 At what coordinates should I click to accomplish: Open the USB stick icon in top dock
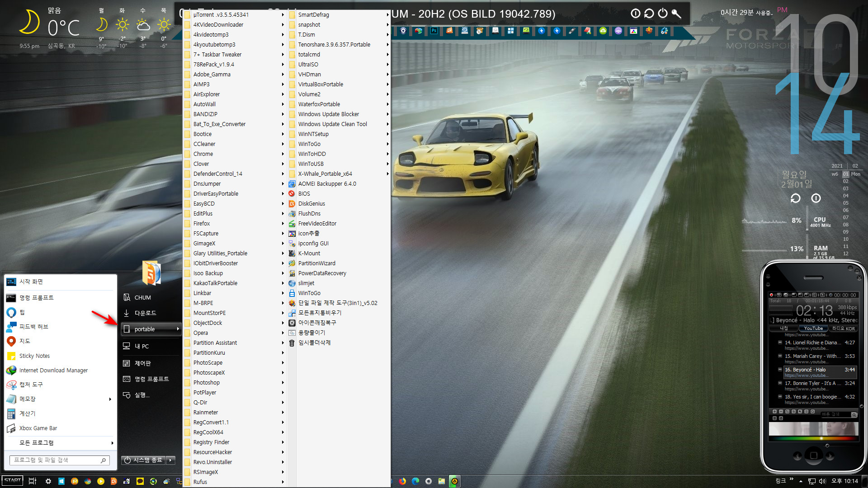click(x=572, y=31)
